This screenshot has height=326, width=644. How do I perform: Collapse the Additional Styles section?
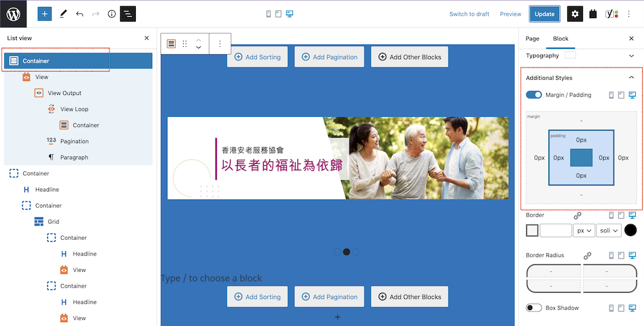pyautogui.click(x=631, y=77)
